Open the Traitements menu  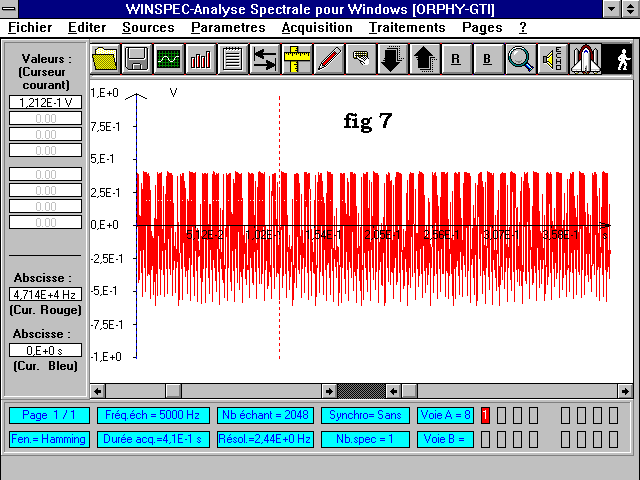point(407,27)
